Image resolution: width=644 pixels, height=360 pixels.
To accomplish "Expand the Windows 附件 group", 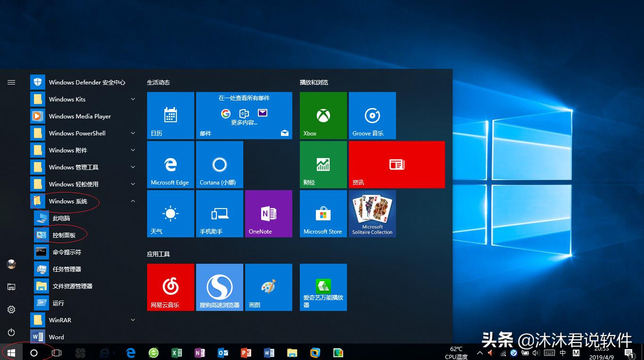I will click(x=132, y=150).
